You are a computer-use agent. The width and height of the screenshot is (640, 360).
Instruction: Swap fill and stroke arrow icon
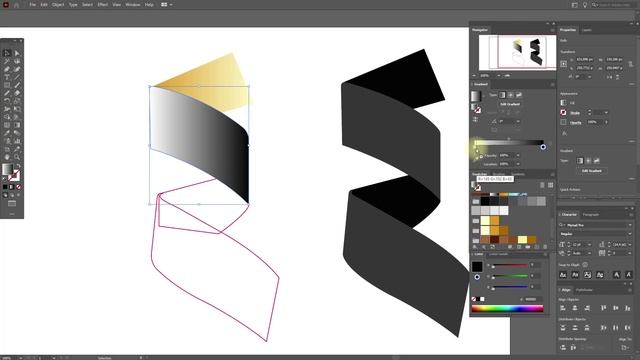tap(18, 166)
